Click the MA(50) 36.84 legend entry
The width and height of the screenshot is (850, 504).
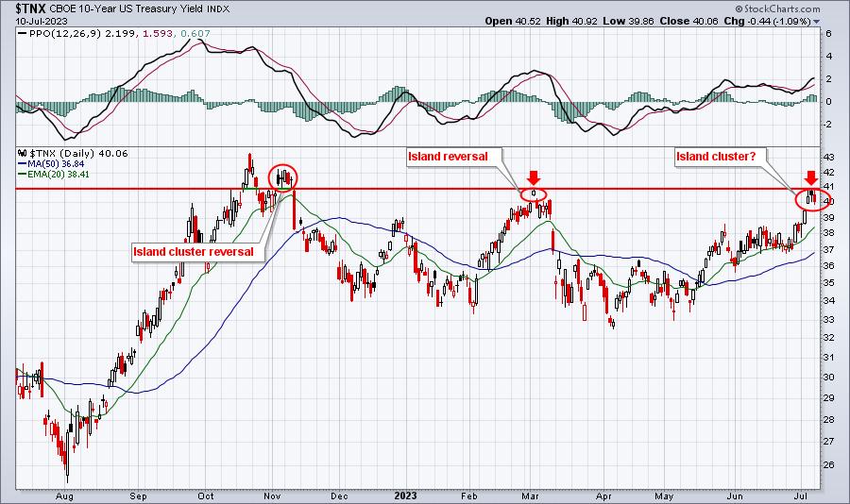click(51, 163)
